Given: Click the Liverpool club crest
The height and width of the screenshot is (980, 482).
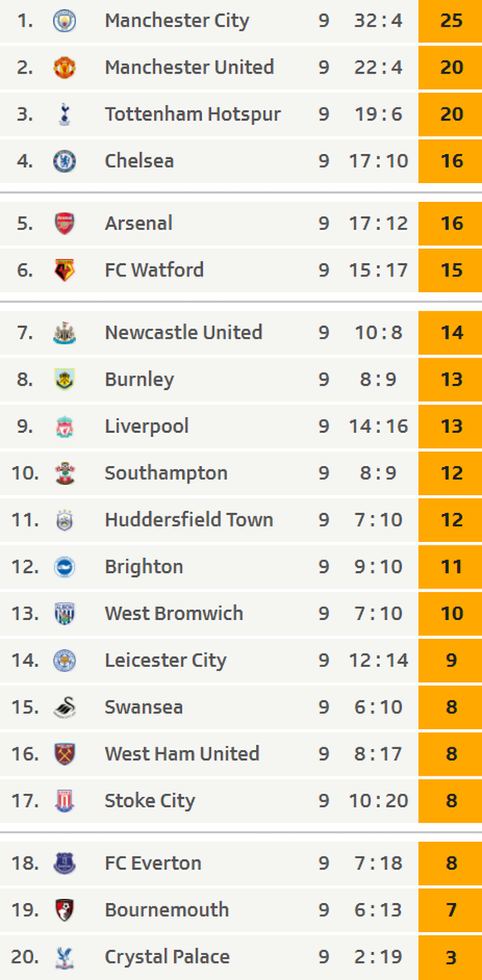Looking at the screenshot, I should [x=65, y=427].
